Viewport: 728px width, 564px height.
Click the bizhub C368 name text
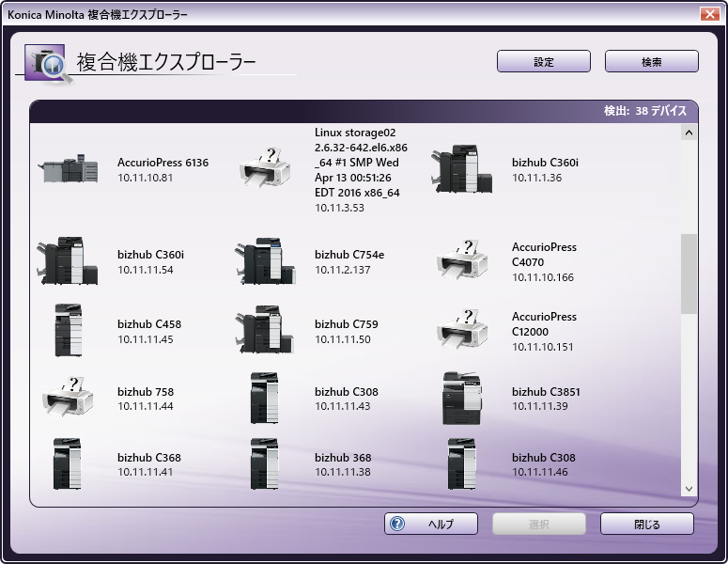pos(149,458)
